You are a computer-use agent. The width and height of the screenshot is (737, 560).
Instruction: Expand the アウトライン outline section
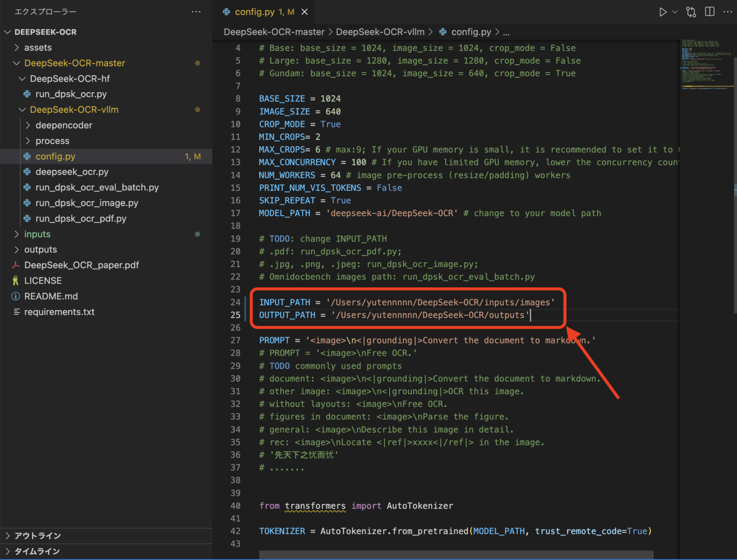pyautogui.click(x=37, y=536)
